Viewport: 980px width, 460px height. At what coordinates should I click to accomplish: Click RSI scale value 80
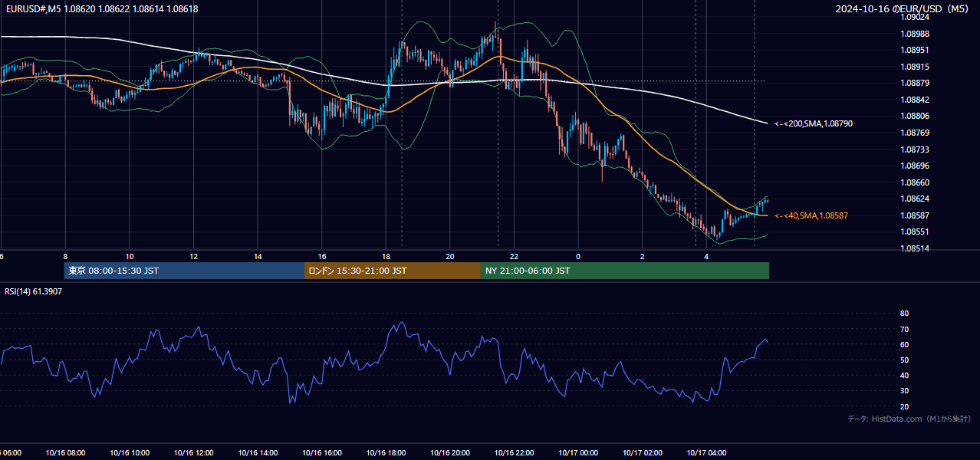pos(904,314)
